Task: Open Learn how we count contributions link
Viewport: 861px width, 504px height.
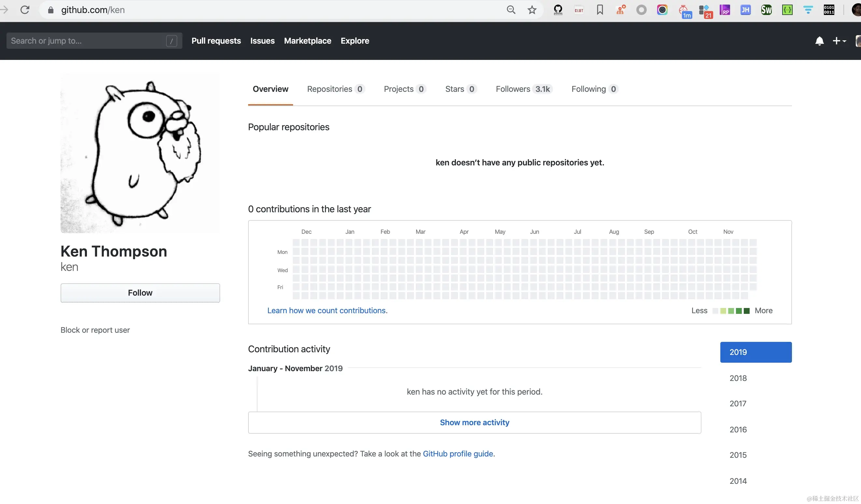Action: (327, 310)
